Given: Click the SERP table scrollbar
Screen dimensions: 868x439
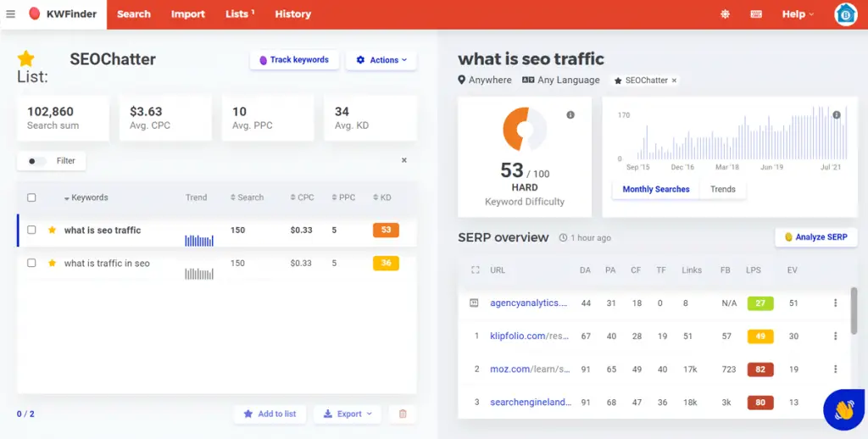Looking at the screenshot, I should [854, 310].
